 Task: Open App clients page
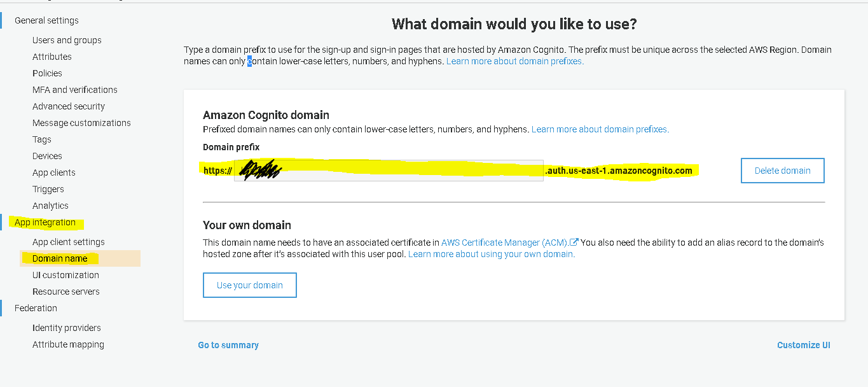[54, 172]
